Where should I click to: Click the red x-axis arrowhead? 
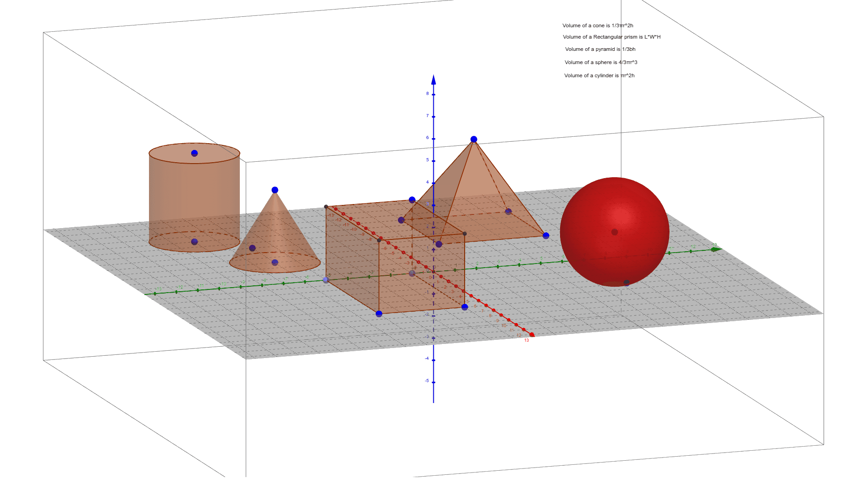tap(532, 335)
